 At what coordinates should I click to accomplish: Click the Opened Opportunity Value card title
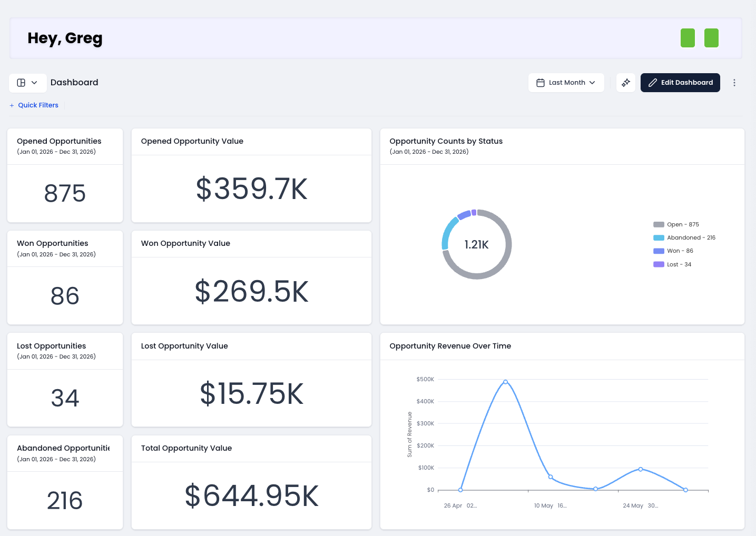(192, 141)
